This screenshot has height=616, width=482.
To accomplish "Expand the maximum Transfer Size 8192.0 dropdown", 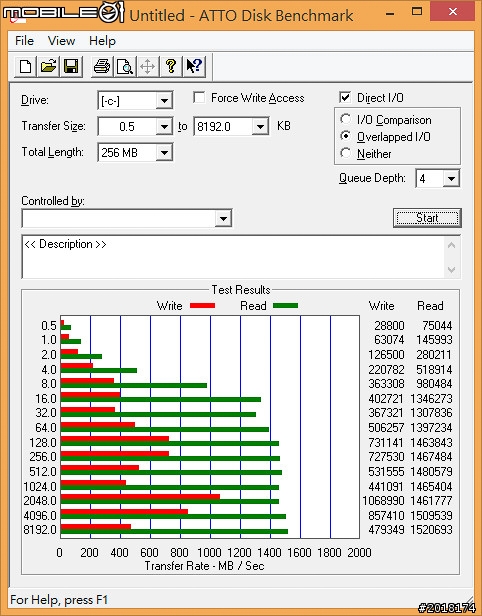I will point(260,127).
